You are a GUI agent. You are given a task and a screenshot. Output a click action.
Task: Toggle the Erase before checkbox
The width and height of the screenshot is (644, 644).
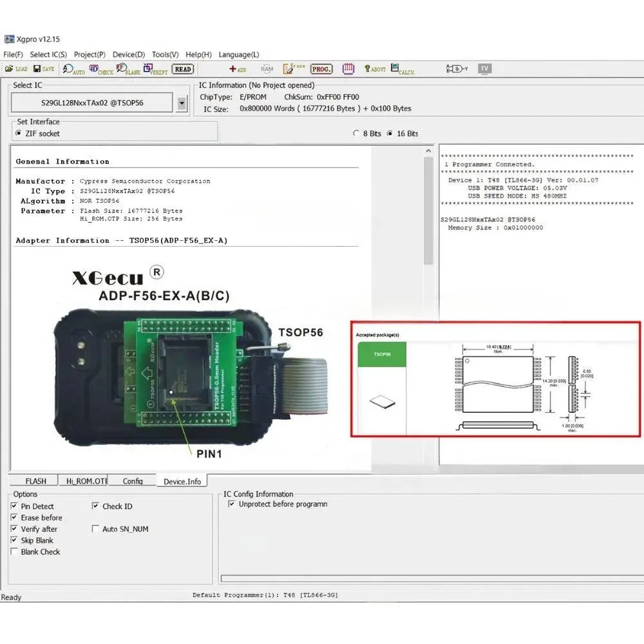pos(14,517)
